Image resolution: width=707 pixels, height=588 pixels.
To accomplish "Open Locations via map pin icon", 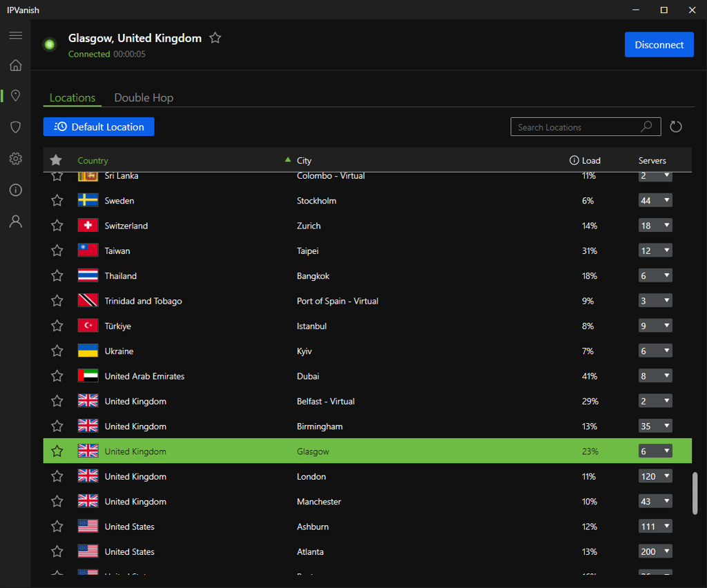I will [x=16, y=95].
